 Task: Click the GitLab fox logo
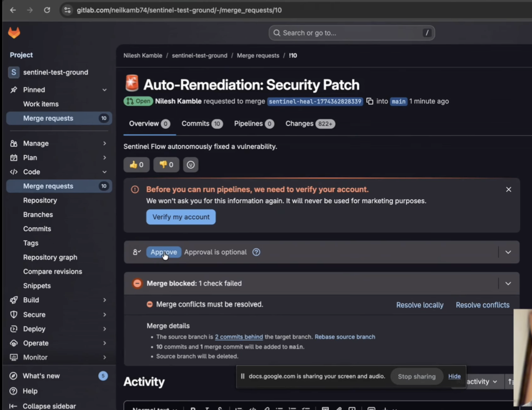(14, 33)
